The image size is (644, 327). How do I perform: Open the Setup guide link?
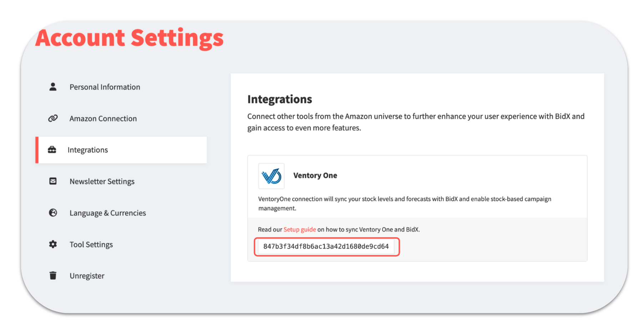[x=300, y=230]
